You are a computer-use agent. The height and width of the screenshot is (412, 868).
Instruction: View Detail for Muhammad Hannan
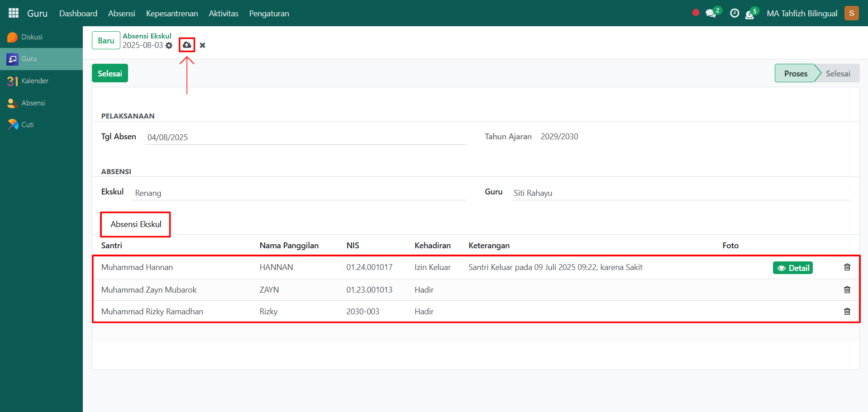792,268
